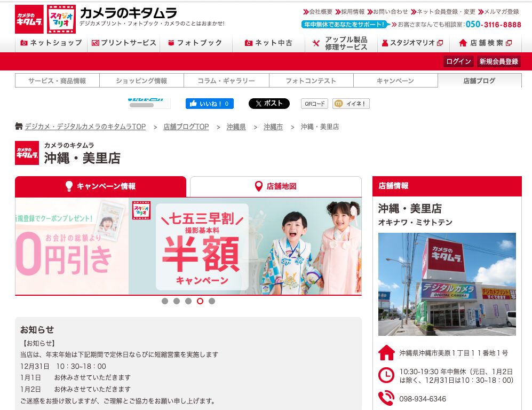Click the camera icon in ネットショップ

tap(24, 43)
